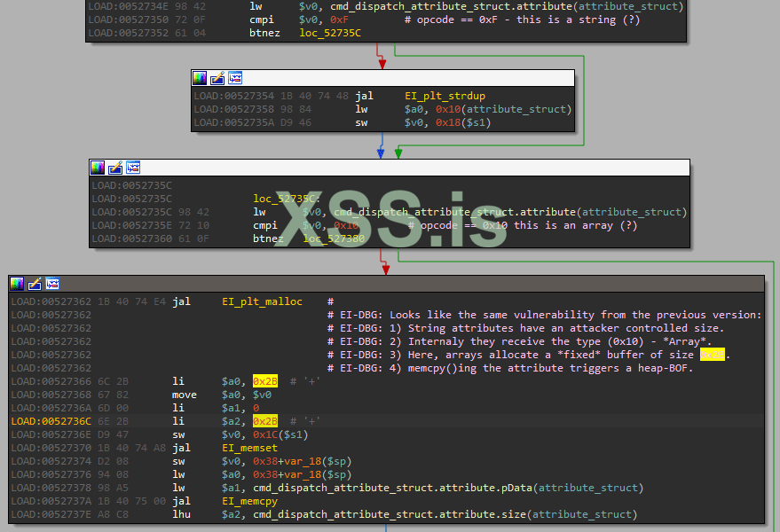Click the address LOAD:00527354
Screen dimensions: 780x532
point(233,96)
